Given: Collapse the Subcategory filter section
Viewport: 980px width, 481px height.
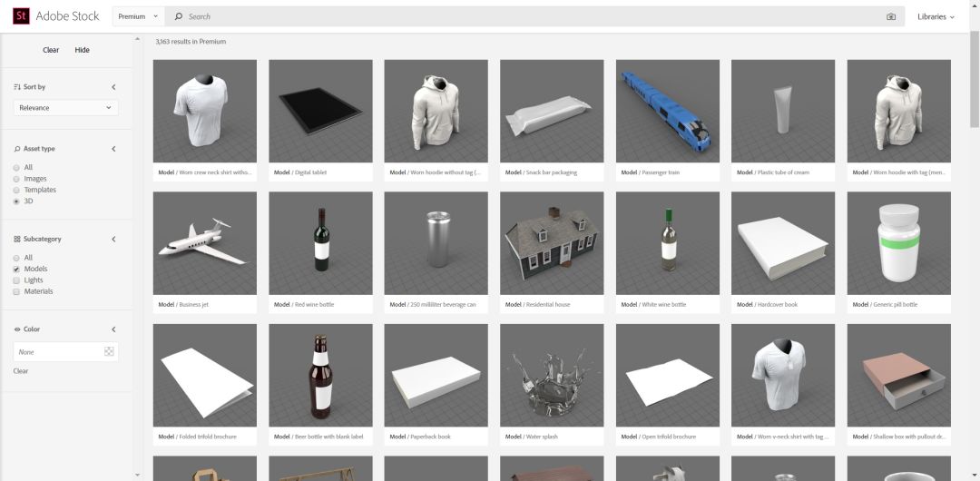Looking at the screenshot, I should 113,240.
